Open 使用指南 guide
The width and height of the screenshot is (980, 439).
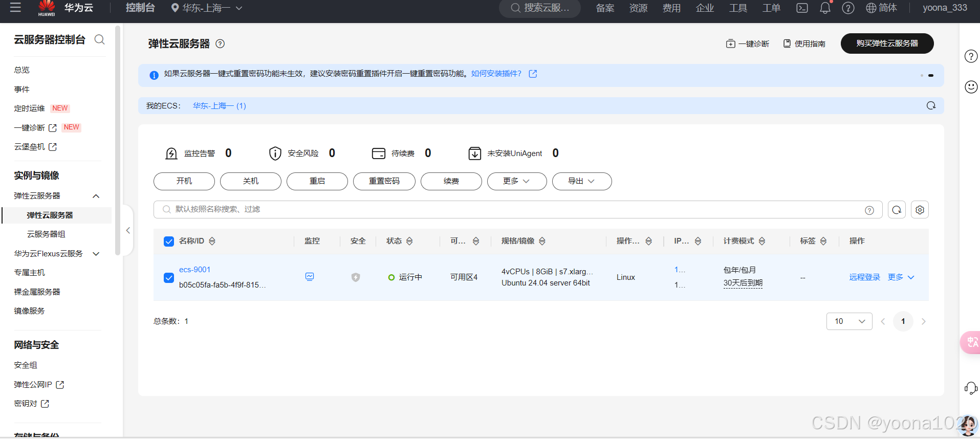click(804, 44)
